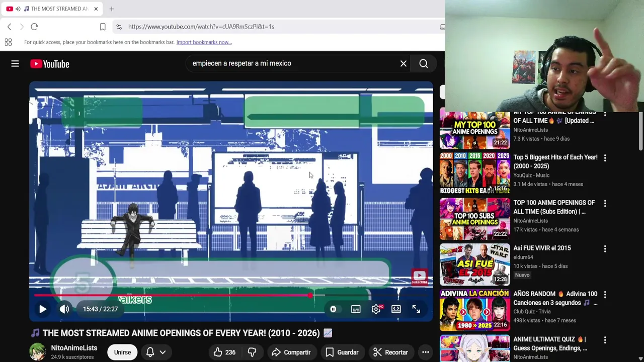Click the scroll-down arrow at scrollbar bottom

click(x=640, y=358)
